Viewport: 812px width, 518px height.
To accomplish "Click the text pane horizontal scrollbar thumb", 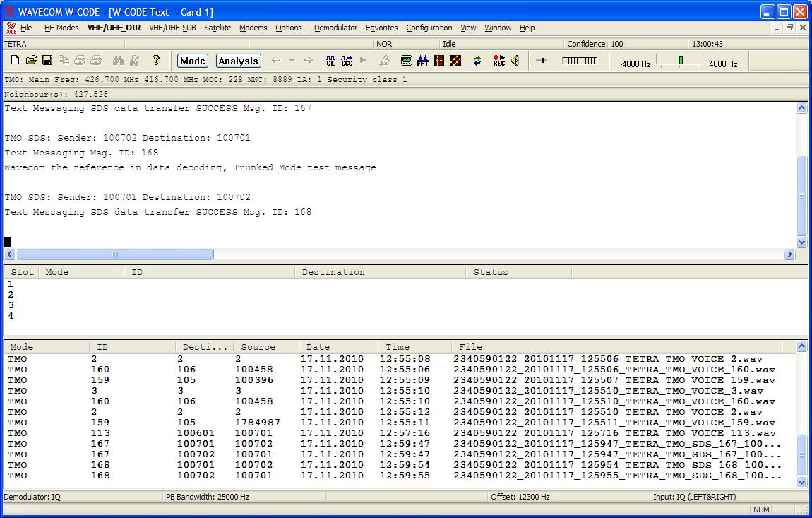I will (114, 254).
